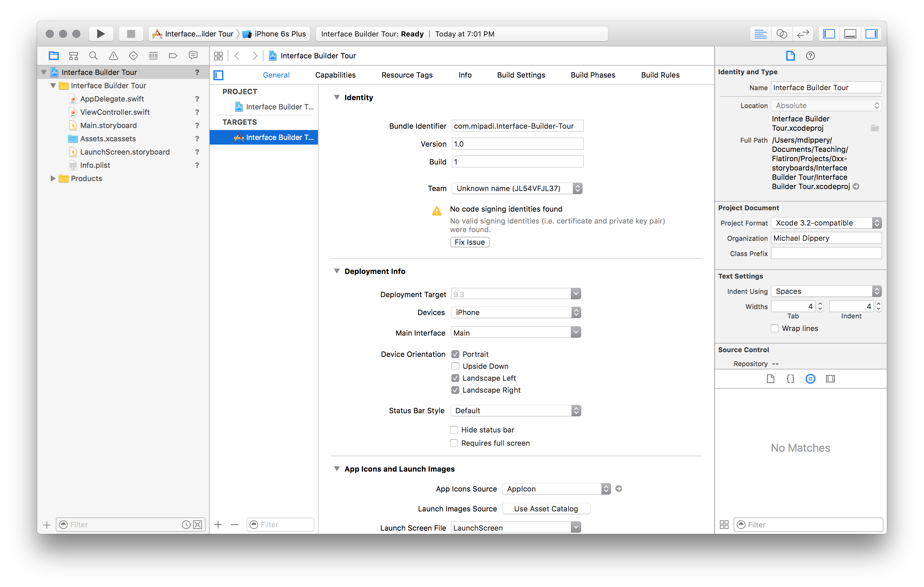Screen dimensions: 924x587
Task: Collapse the Identity section
Action: coord(337,98)
